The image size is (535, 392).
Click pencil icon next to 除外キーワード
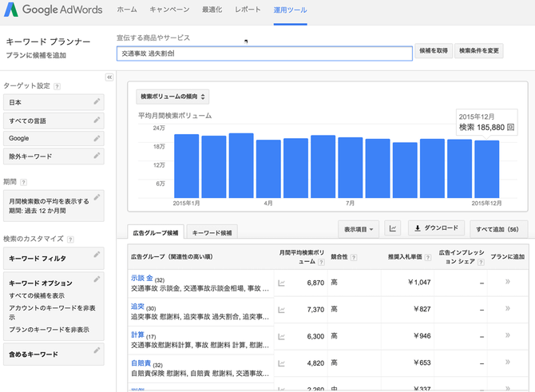click(x=97, y=155)
